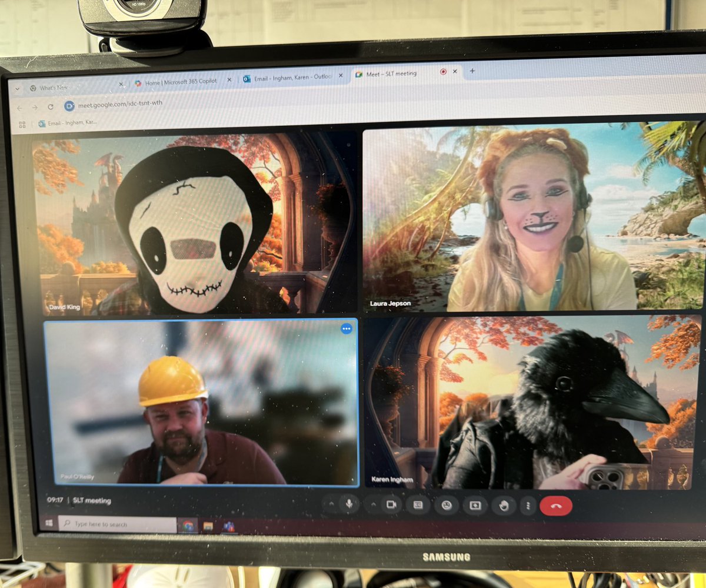Open a new browser tab
This screenshot has height=588, width=706.
(472, 71)
